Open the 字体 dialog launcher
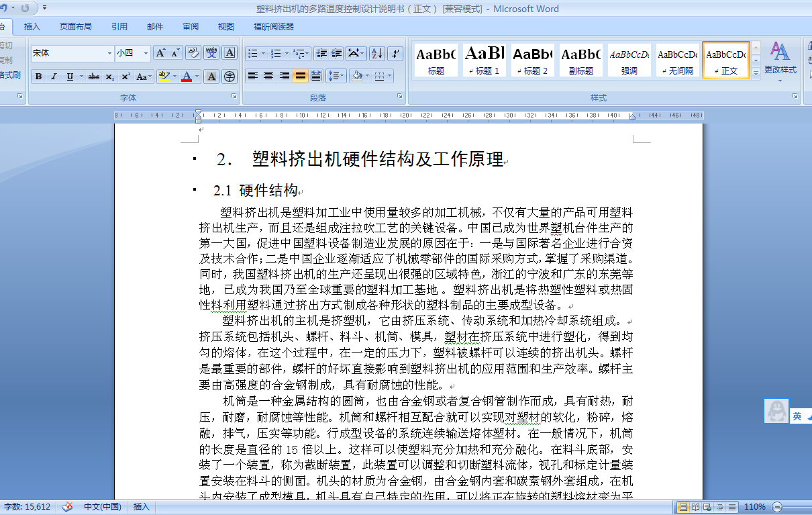 (234, 97)
